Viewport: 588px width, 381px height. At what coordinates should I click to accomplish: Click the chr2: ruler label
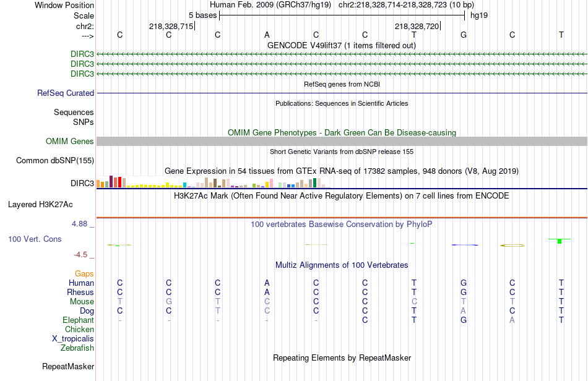click(x=85, y=26)
